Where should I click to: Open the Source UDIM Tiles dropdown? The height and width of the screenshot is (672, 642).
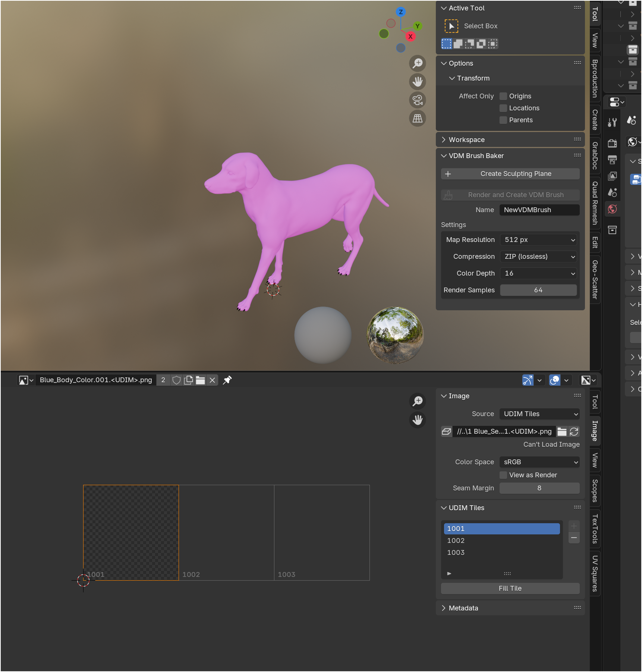coord(539,414)
